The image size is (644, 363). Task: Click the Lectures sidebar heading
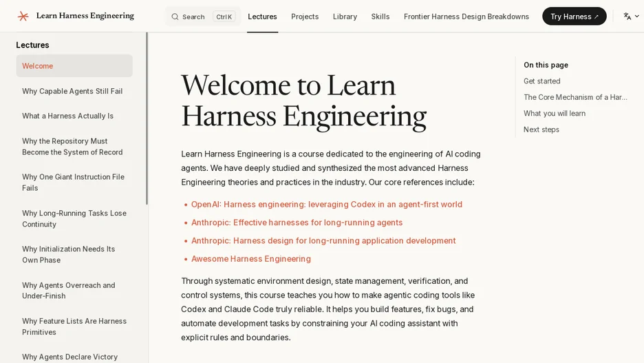coord(32,45)
